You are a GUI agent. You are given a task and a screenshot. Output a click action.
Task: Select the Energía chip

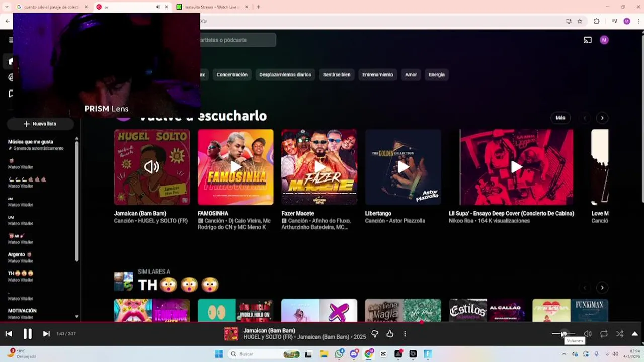point(437,74)
